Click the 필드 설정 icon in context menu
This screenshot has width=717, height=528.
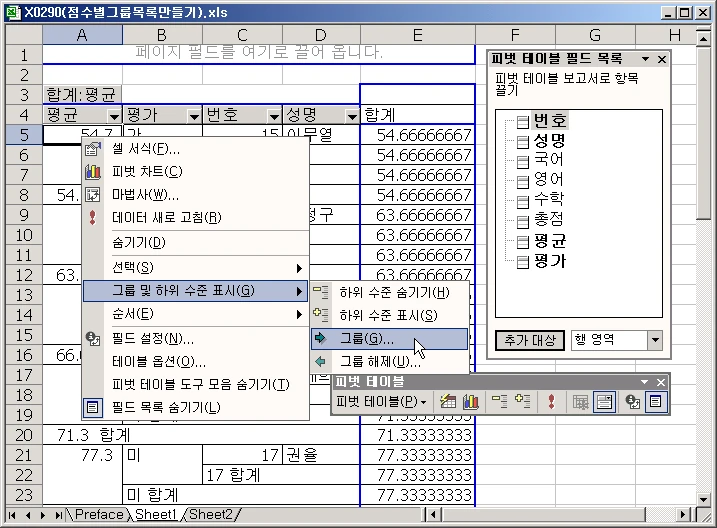[x=93, y=338]
